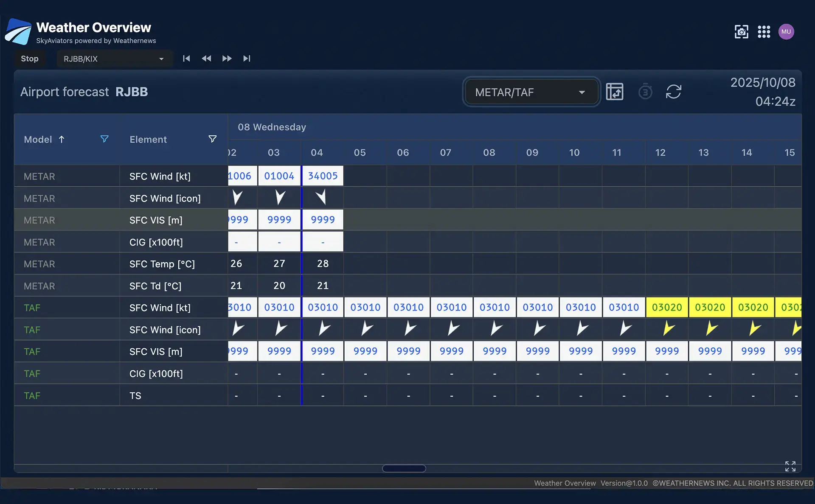The image size is (815, 504).
Task: Click the refresh data icon
Action: pyautogui.click(x=673, y=92)
